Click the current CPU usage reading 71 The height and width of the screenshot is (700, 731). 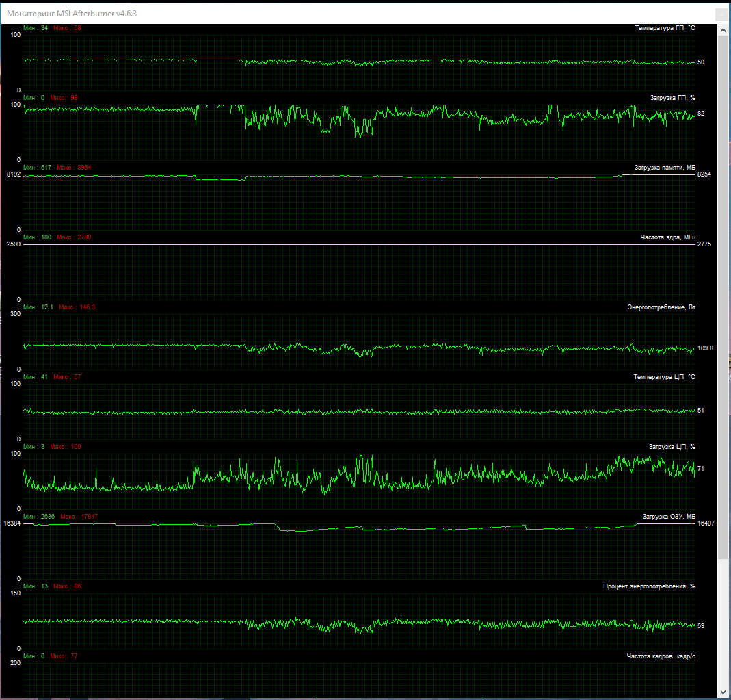[701, 469]
